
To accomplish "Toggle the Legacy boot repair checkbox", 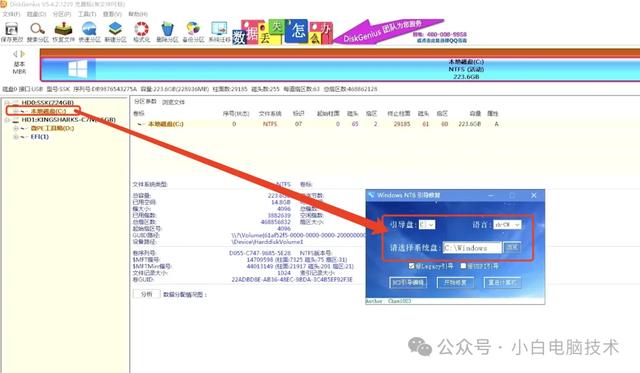I will coord(411,266).
